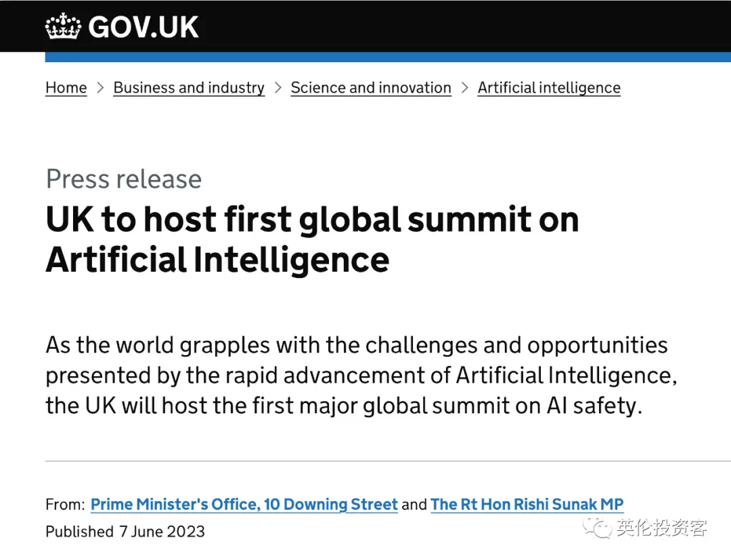The height and width of the screenshot is (560, 731).
Task: Click the WeChat watermark icon
Action: (x=598, y=528)
